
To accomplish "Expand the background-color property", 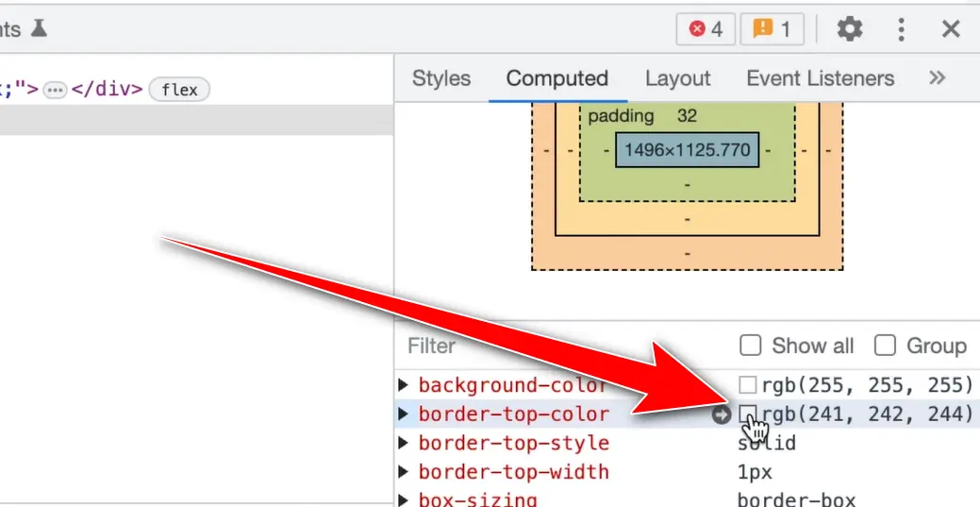I will click(404, 385).
